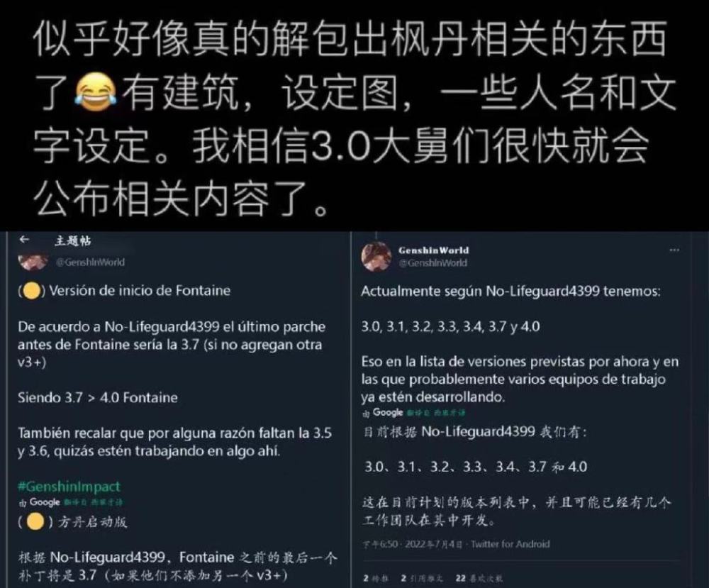The width and height of the screenshot is (709, 588).
Task: Open the three-dot more menu on GenshinWorld tweet
Action: click(x=674, y=250)
